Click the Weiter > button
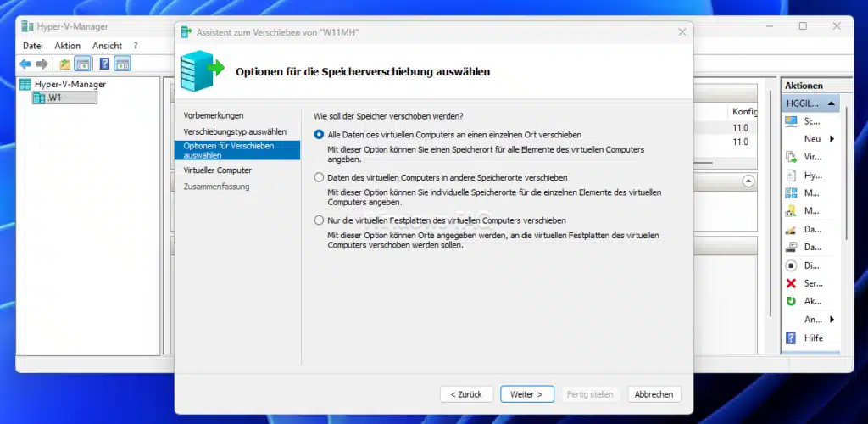Image resolution: width=868 pixels, height=424 pixels. pos(526,394)
